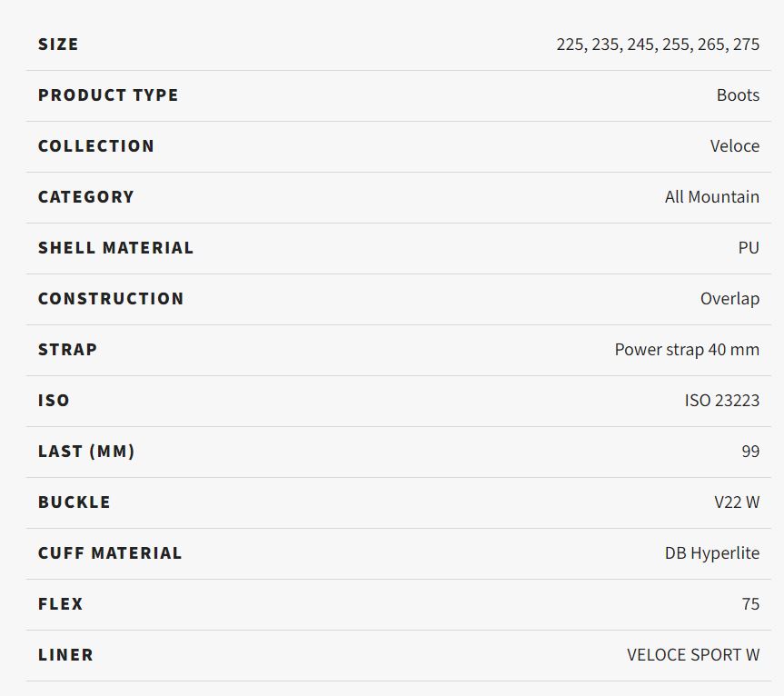This screenshot has height=696, width=784.
Task: Click the DB Hyperlite cuff material value
Action: (x=712, y=553)
